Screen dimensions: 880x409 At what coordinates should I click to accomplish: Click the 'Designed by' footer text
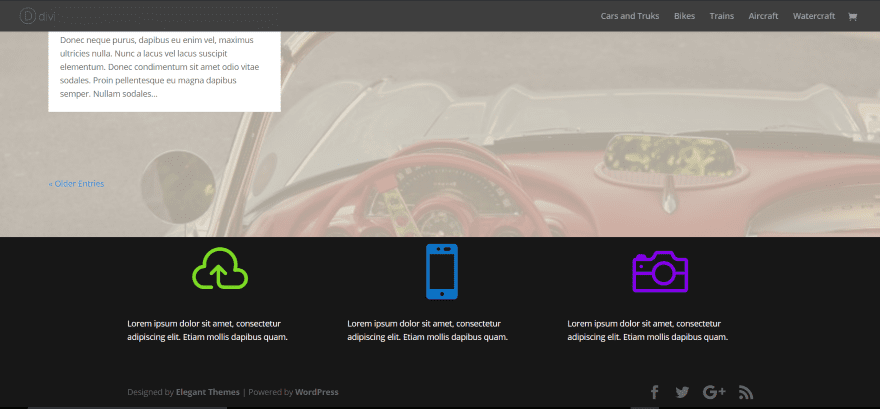coord(150,392)
